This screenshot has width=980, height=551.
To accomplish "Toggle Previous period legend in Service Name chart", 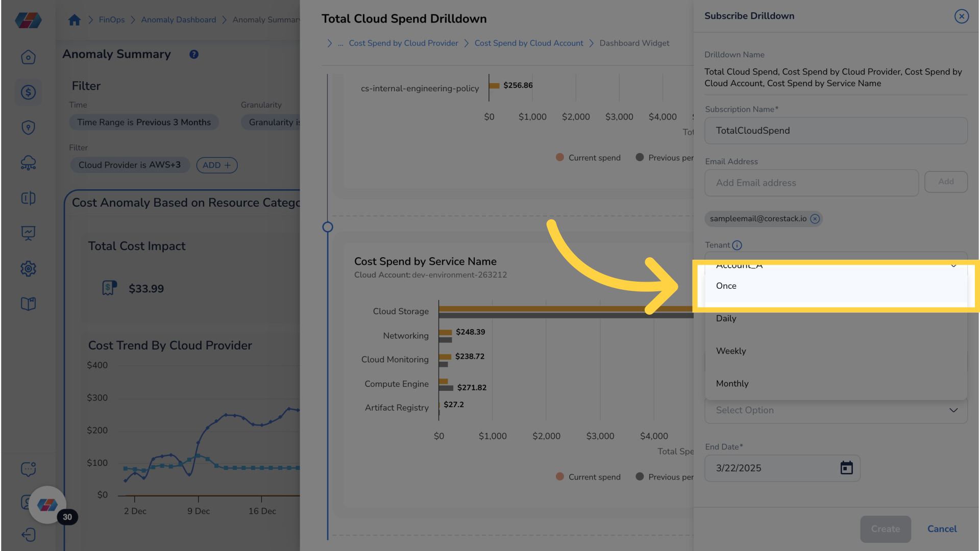I will [x=665, y=477].
